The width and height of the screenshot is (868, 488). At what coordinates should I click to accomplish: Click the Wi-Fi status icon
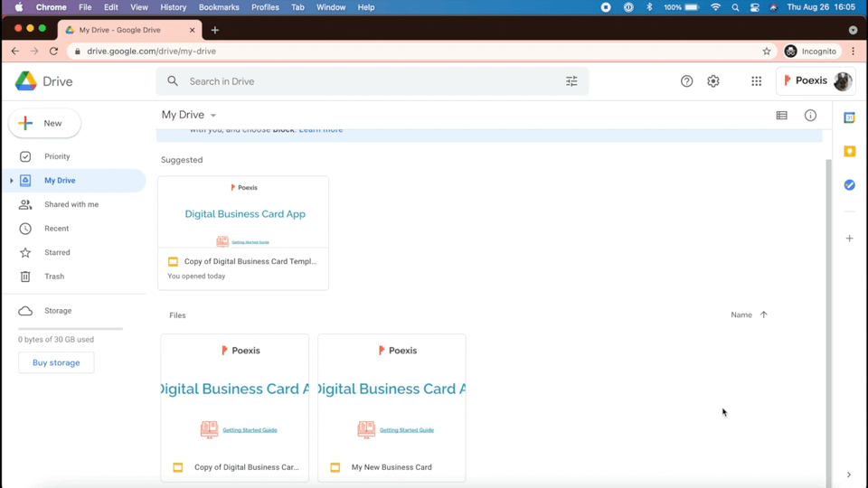pos(716,7)
